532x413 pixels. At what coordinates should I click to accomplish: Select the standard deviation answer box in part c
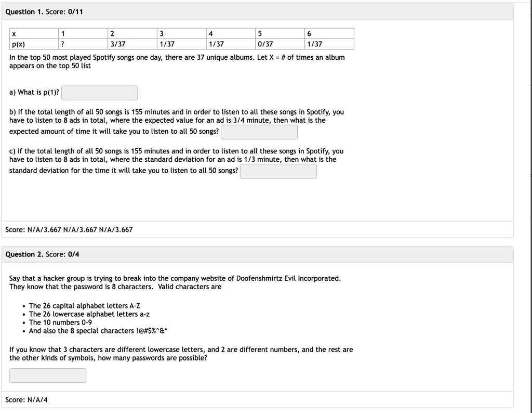point(278,171)
